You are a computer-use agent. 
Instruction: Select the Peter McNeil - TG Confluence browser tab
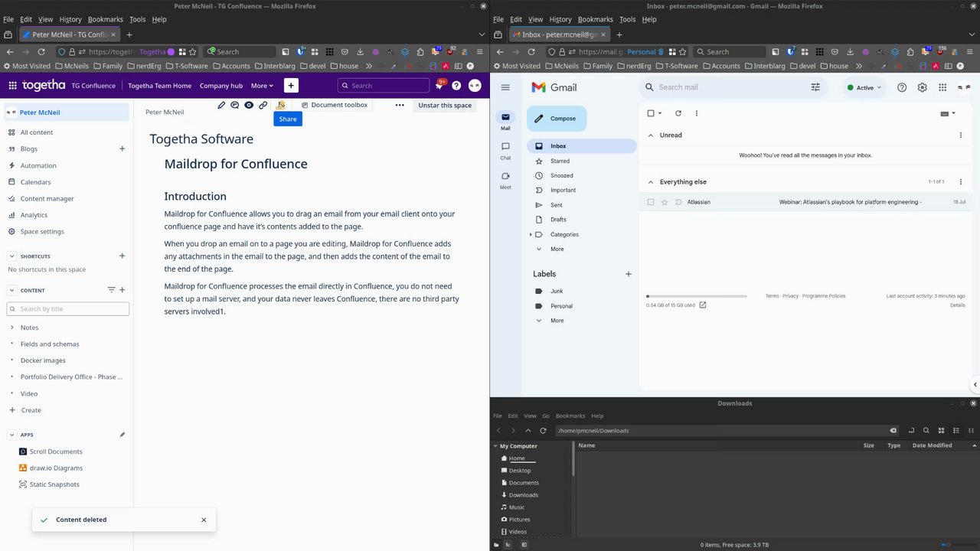[69, 34]
